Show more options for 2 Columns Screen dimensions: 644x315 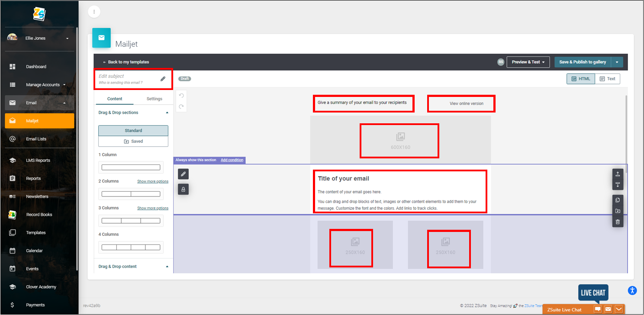pos(153,181)
